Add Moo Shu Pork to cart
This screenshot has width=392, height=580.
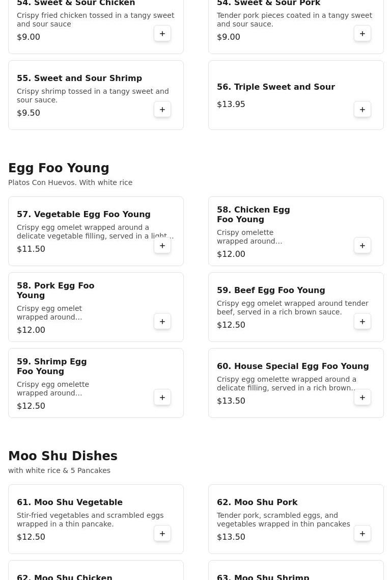362,534
